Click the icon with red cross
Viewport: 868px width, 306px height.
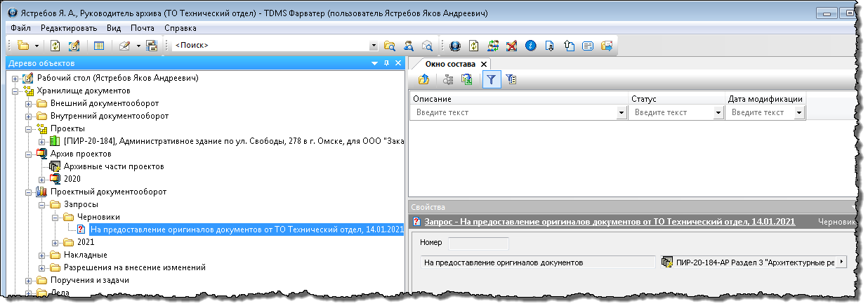pos(512,46)
